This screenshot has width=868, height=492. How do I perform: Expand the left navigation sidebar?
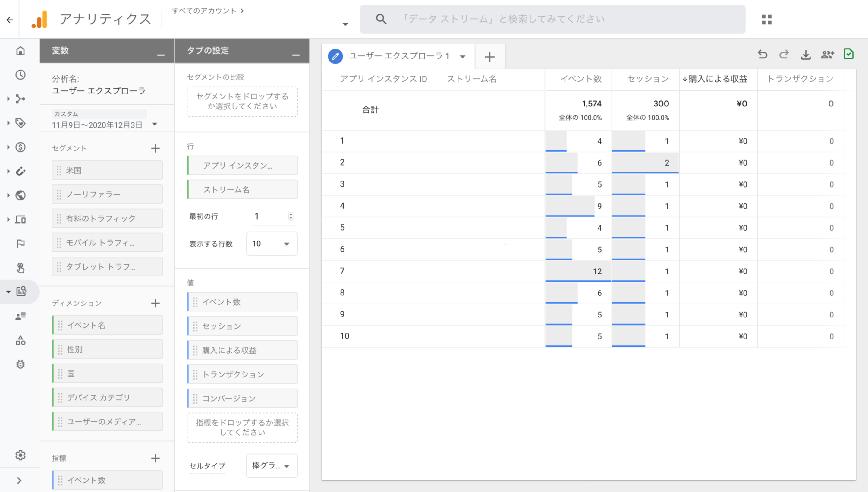[19, 480]
